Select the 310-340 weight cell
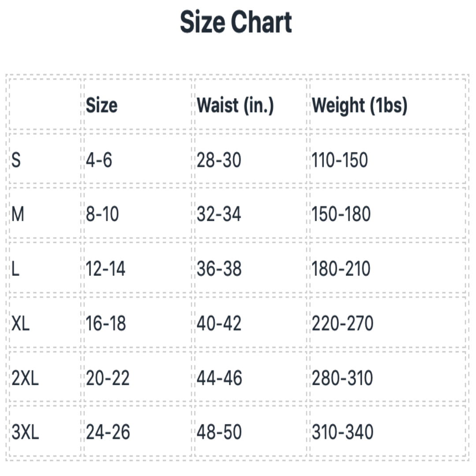The image size is (476, 476). point(342,433)
